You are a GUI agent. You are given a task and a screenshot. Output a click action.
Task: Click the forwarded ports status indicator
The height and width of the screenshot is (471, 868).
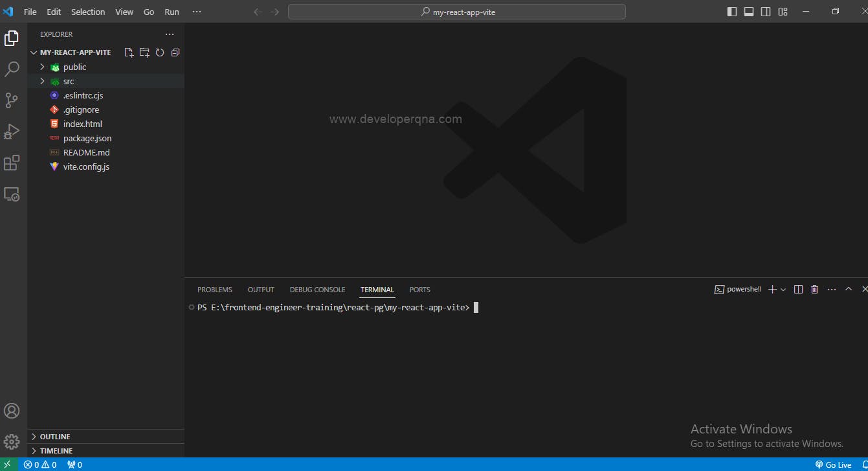[74, 465]
